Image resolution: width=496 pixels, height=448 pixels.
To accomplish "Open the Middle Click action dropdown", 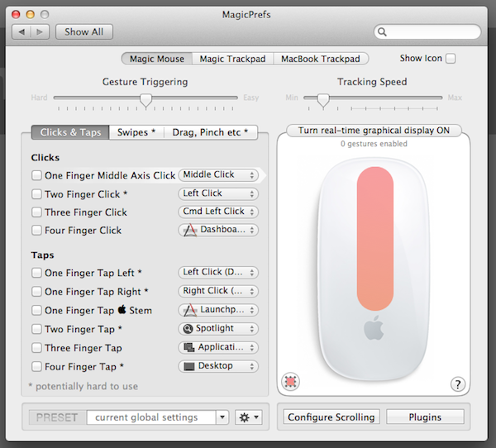I will [x=218, y=175].
